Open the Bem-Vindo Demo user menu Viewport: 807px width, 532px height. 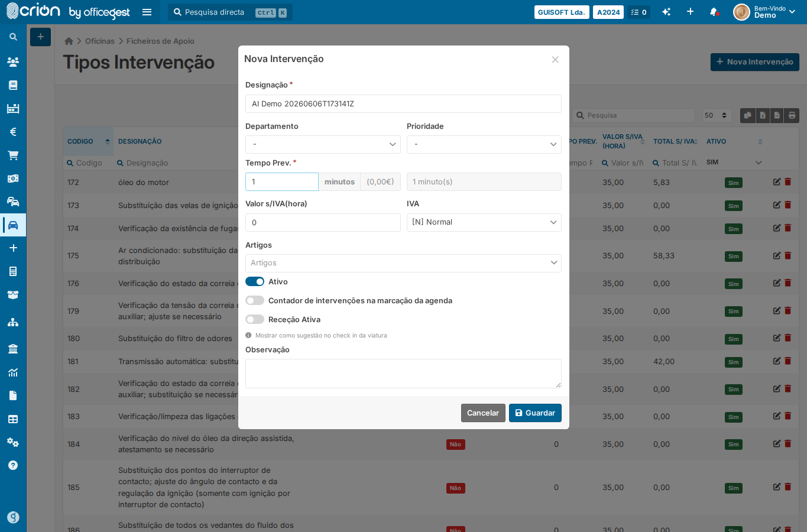(765, 12)
